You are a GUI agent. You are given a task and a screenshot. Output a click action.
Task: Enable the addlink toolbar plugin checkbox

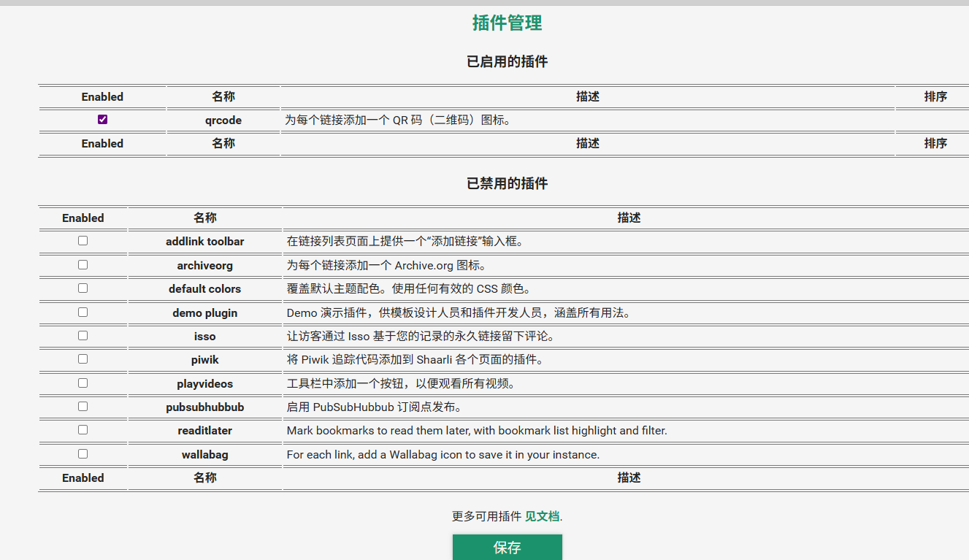[83, 241]
